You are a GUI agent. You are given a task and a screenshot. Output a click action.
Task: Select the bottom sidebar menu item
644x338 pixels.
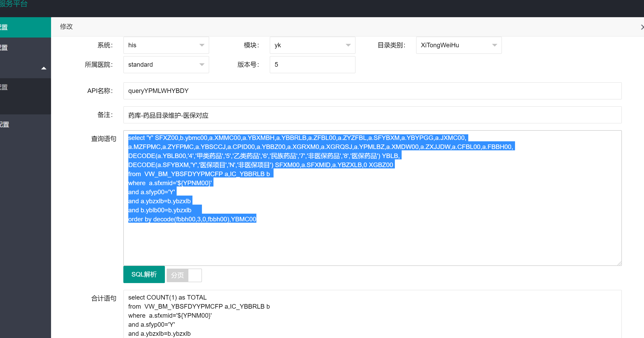(x=25, y=124)
